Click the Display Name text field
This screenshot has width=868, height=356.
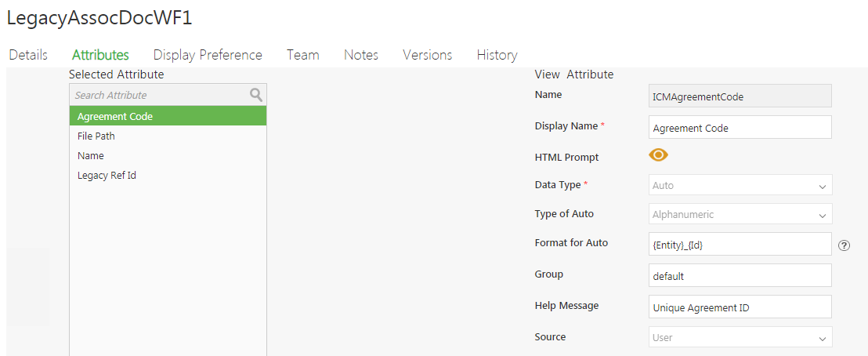tap(740, 127)
